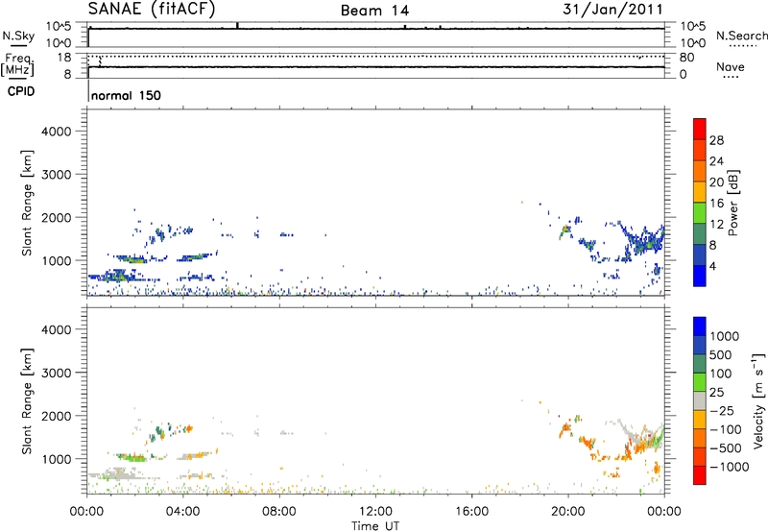Click the normal 150 text
The height and width of the screenshot is (532, 768).
[x=126, y=95]
